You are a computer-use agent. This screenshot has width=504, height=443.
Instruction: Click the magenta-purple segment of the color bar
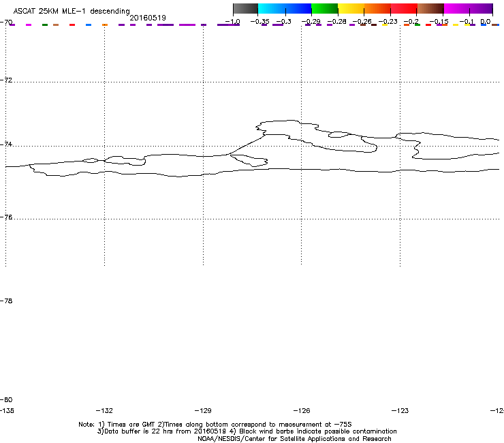[x=468, y=9]
